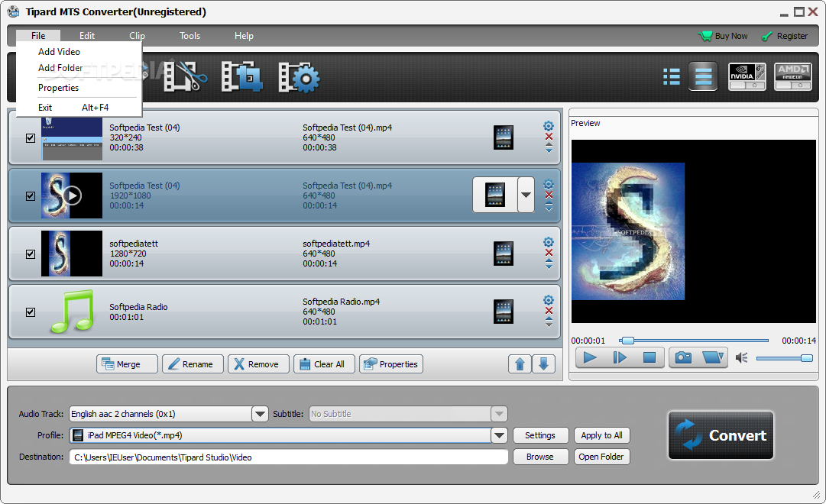Open the Subtitle dropdown
This screenshot has width=826, height=504.
(x=499, y=414)
